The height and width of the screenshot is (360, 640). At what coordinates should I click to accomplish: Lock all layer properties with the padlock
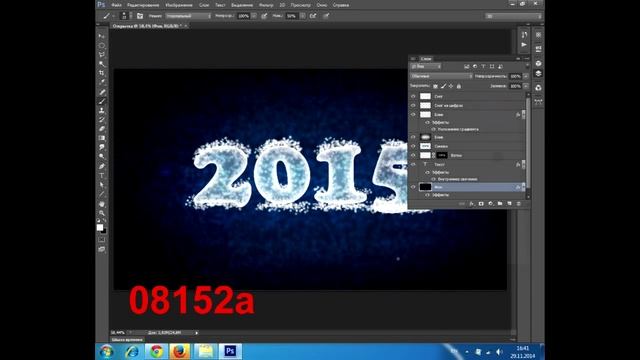(x=458, y=86)
